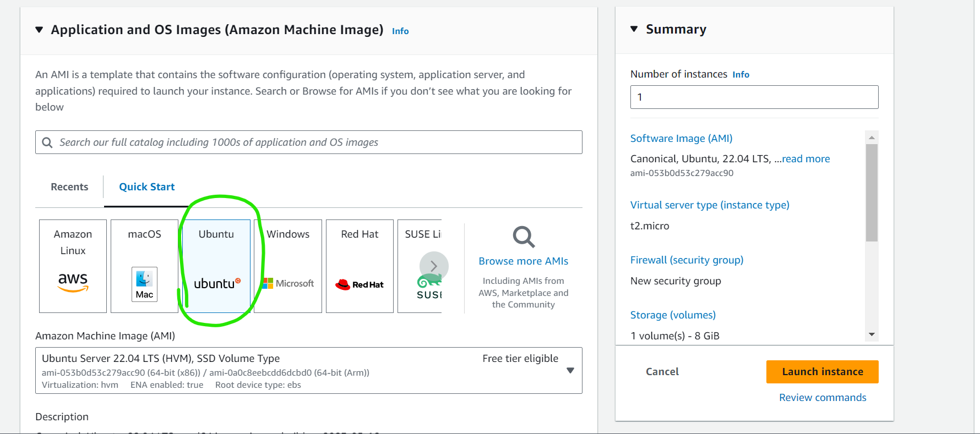Viewport: 980px width, 434px height.
Task: Click the next arrow in AMI carousel
Action: pos(434,266)
